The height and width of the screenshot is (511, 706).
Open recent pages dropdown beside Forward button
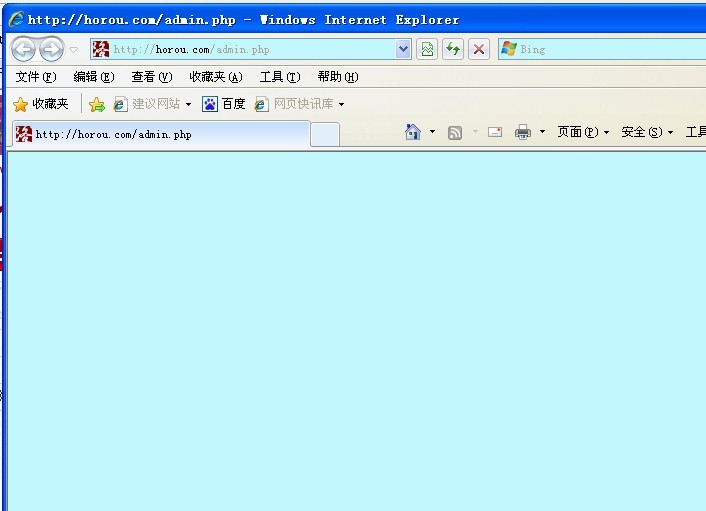74,50
